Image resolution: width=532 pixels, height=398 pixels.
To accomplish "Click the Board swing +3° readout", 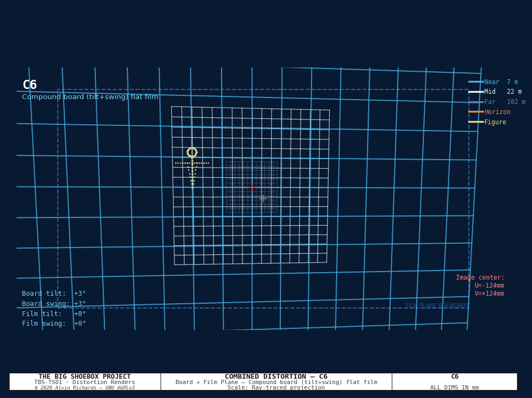I will [54, 304].
